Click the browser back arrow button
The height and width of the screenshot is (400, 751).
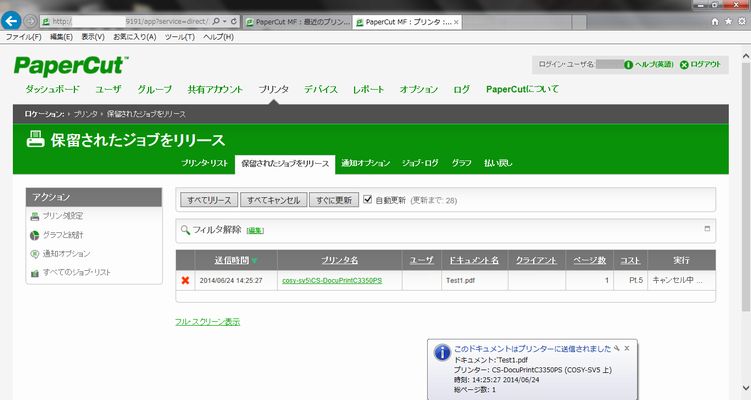tap(11, 21)
